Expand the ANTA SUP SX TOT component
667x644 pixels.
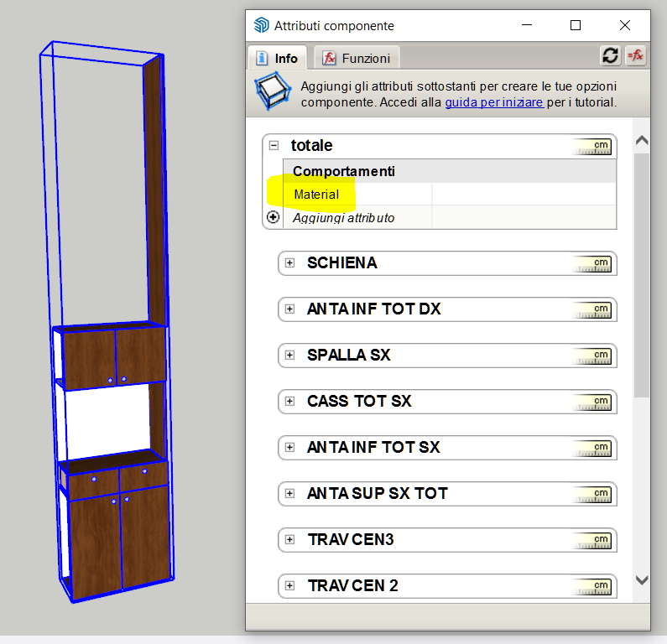289,493
